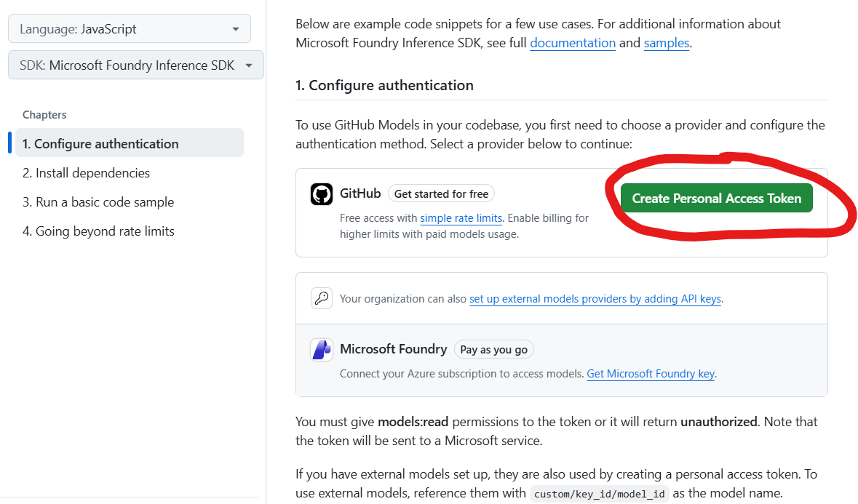Open the documentation link
This screenshot has height=504, width=858.
tap(573, 43)
